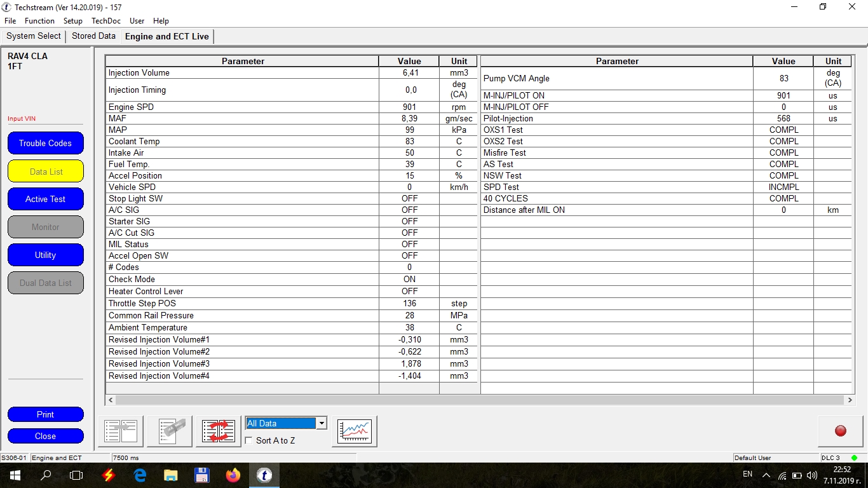This screenshot has height=488, width=868.
Task: Launch Microsoft Edge from taskbar
Action: pyautogui.click(x=140, y=475)
